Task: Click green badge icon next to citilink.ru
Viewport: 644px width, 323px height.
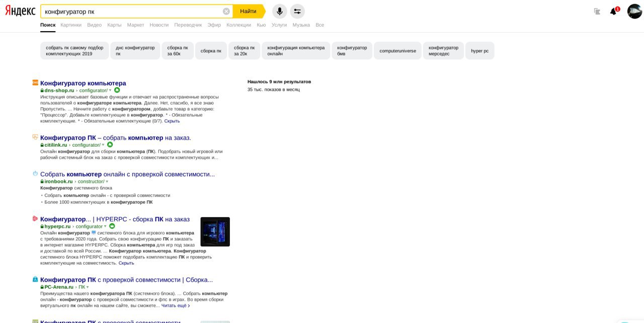Action: [x=110, y=145]
